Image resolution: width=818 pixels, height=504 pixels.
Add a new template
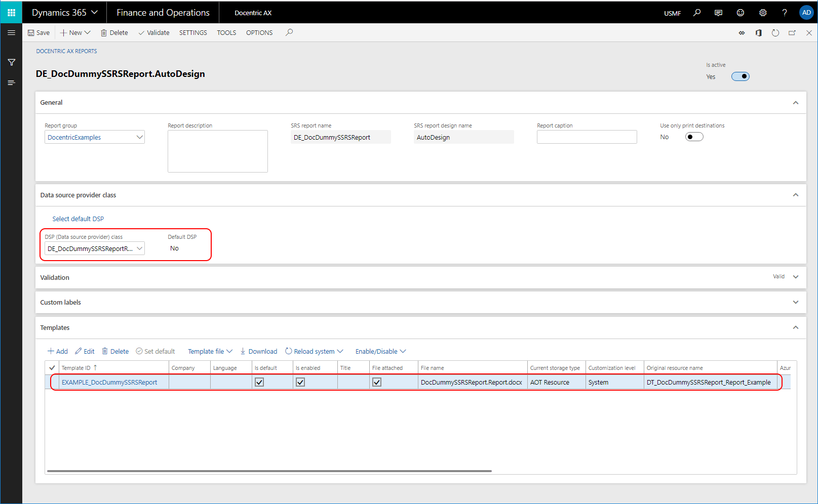(58, 351)
